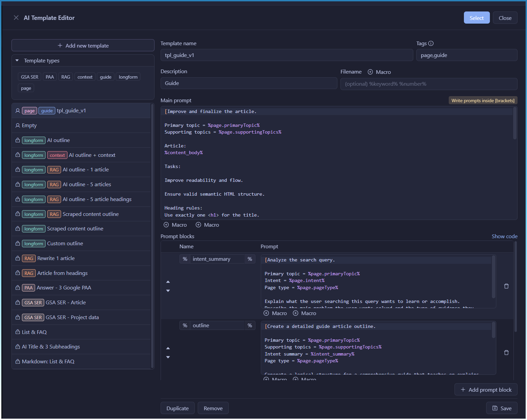
Task: Insert Macro into the Filename field
Action: [379, 72]
